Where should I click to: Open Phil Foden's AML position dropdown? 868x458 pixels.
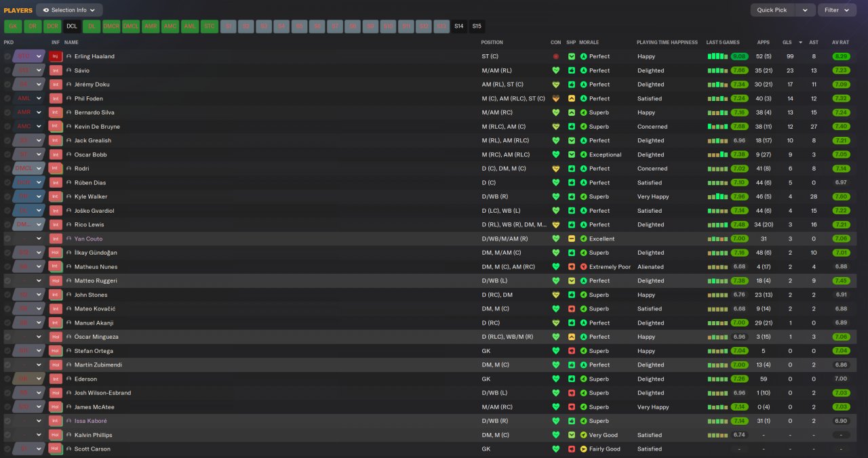tap(29, 99)
